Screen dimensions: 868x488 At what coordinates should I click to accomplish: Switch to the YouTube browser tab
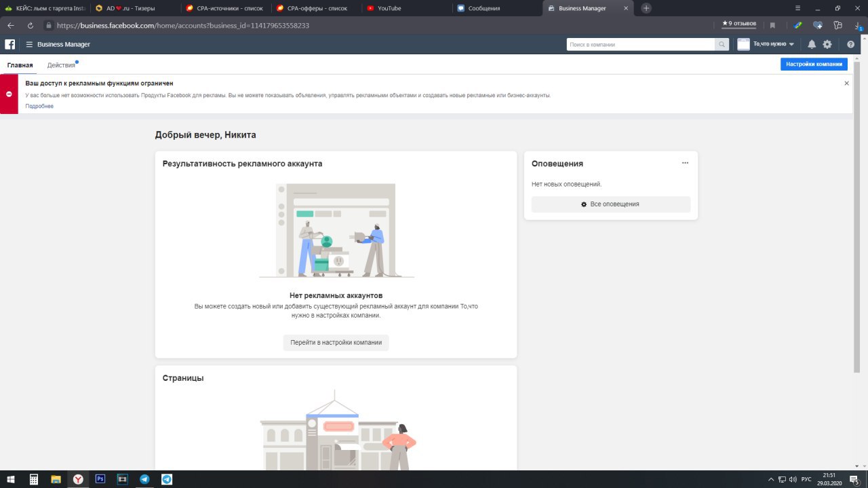(x=407, y=8)
